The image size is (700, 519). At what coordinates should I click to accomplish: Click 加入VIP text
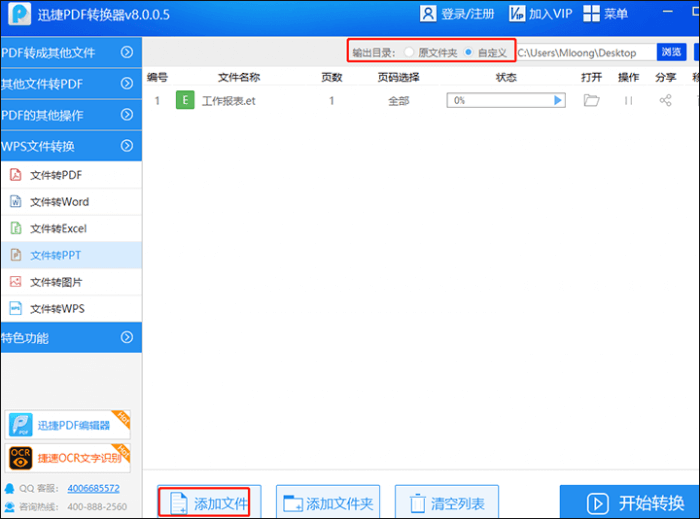click(x=550, y=14)
